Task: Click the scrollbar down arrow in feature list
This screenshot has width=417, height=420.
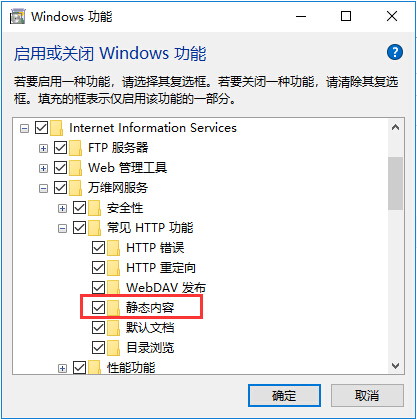Action: click(396, 366)
